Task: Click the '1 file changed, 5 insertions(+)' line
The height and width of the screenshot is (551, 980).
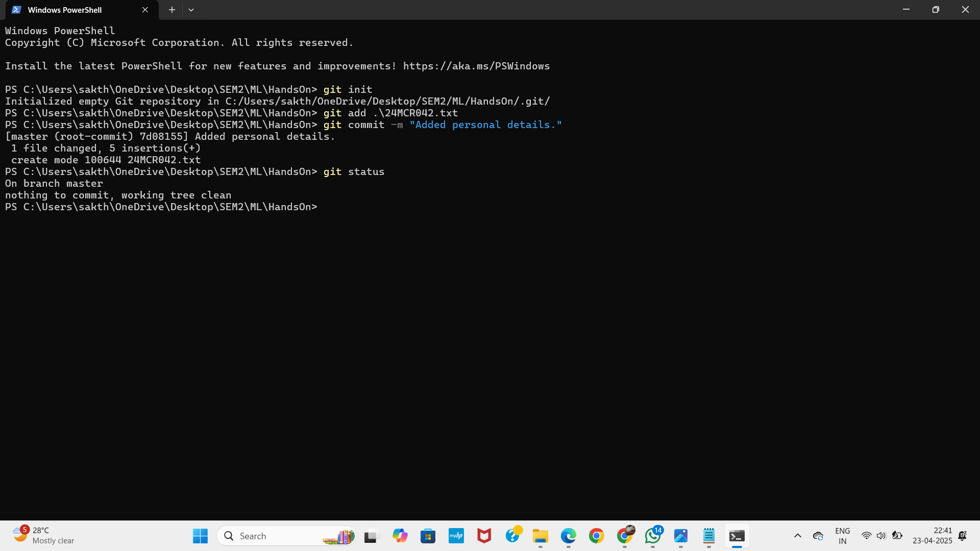Action: [x=106, y=148]
